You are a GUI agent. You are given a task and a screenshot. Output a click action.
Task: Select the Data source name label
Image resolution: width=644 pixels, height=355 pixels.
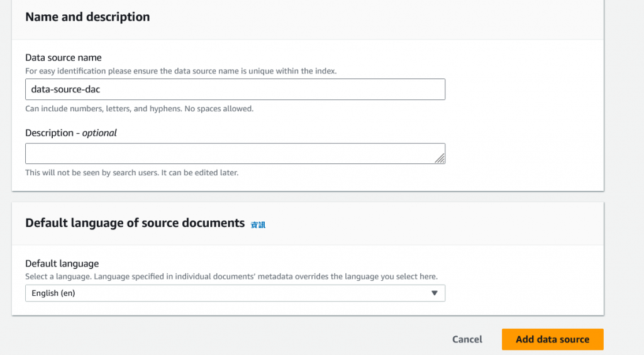[x=64, y=57]
